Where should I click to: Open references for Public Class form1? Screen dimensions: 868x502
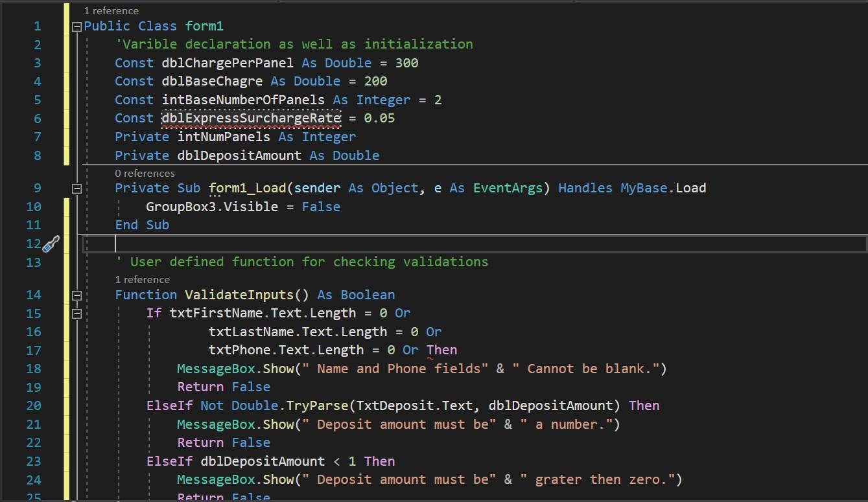coord(110,10)
